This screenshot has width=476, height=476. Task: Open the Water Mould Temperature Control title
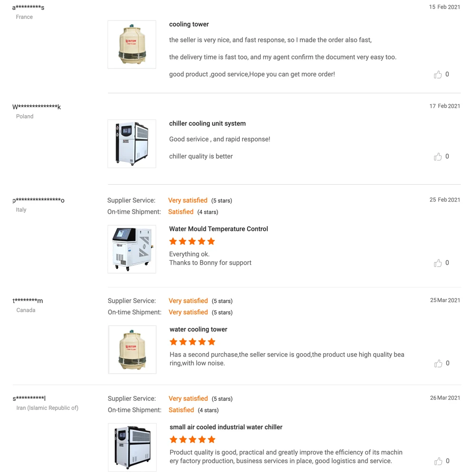[218, 229]
